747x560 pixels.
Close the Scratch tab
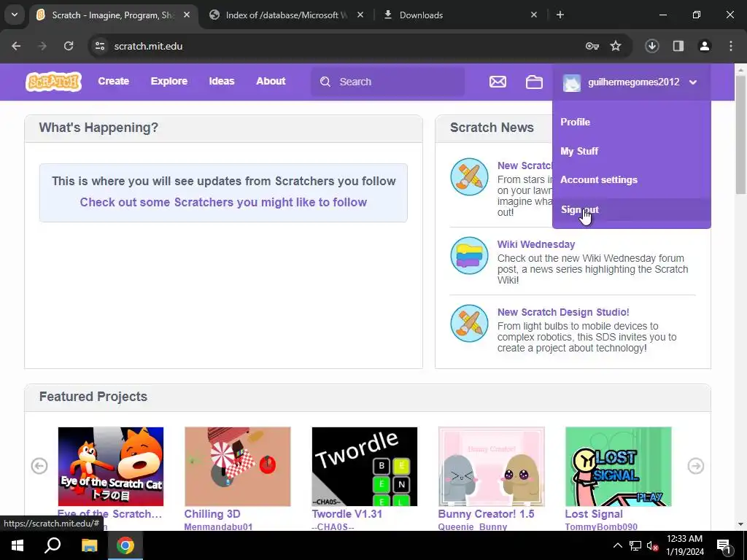187,15
